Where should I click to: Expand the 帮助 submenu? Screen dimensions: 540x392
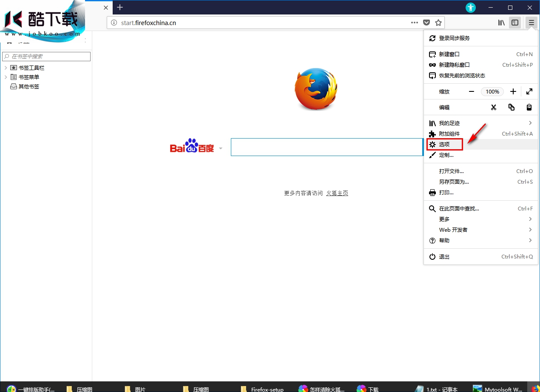tap(481, 241)
